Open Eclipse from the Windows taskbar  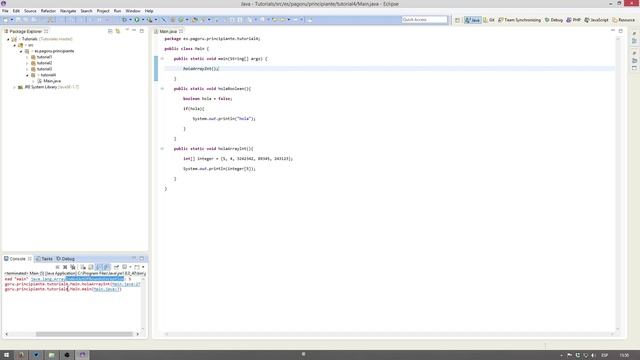[82, 355]
